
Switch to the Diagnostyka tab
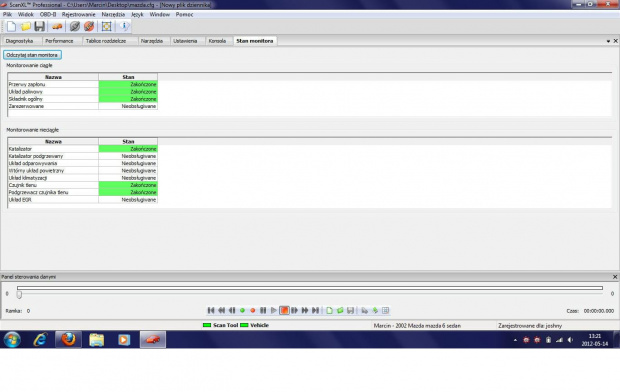point(19,41)
